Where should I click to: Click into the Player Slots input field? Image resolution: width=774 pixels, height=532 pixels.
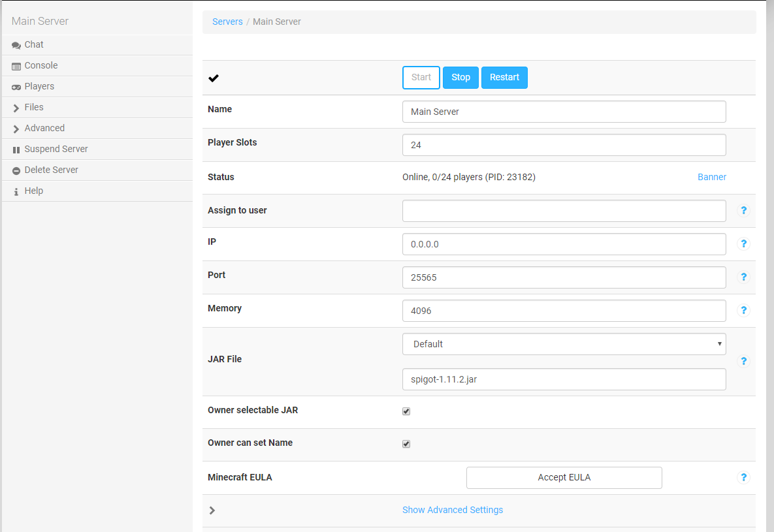pyautogui.click(x=564, y=145)
